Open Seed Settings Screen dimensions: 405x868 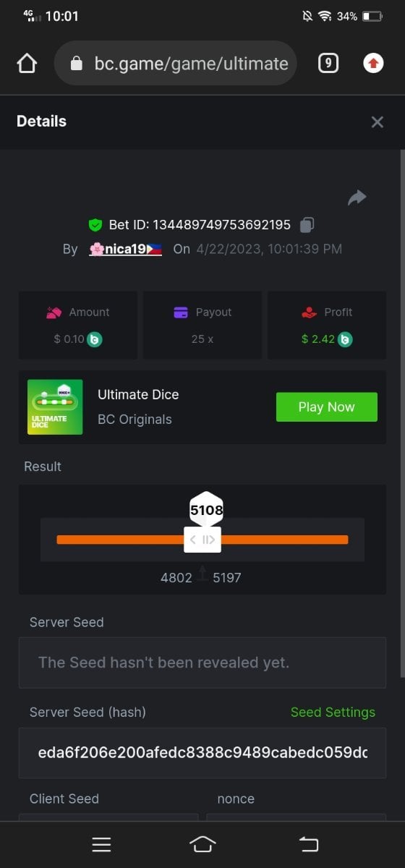[x=333, y=712]
